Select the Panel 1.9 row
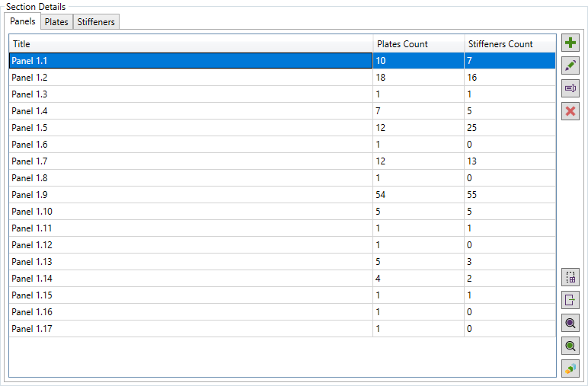The width and height of the screenshot is (588, 386). tap(190, 195)
